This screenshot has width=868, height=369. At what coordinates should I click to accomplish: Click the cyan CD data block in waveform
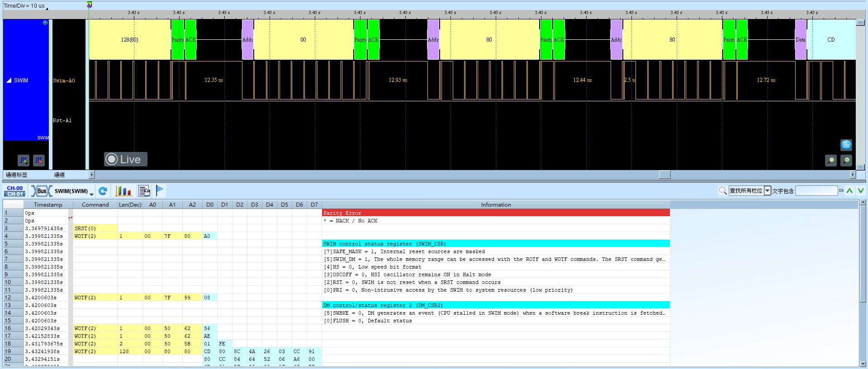(x=831, y=40)
